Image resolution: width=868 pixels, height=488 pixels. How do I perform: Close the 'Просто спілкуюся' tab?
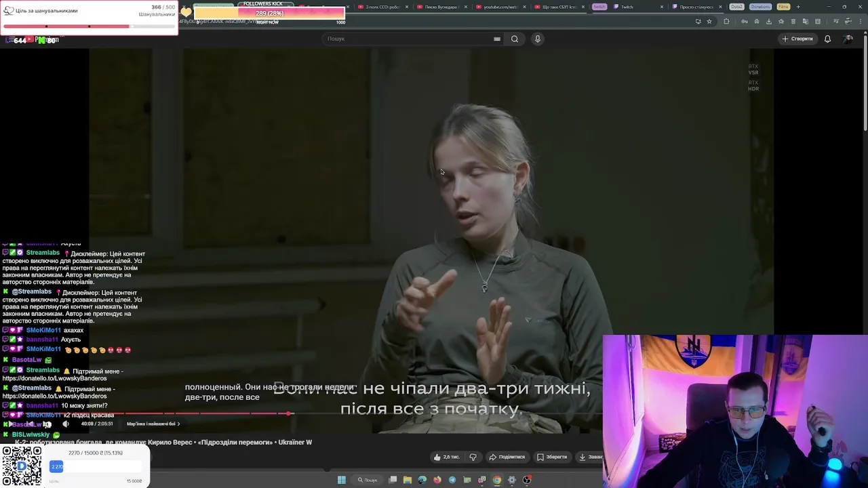719,7
